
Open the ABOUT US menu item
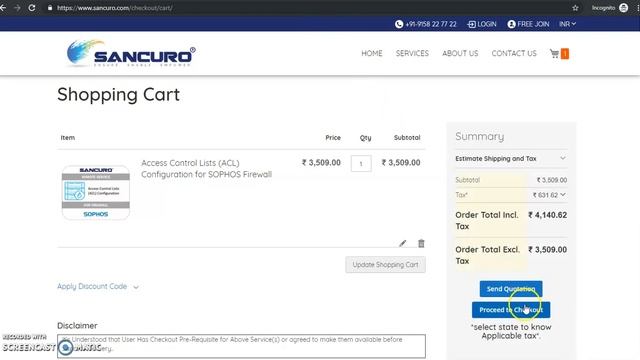[460, 53]
